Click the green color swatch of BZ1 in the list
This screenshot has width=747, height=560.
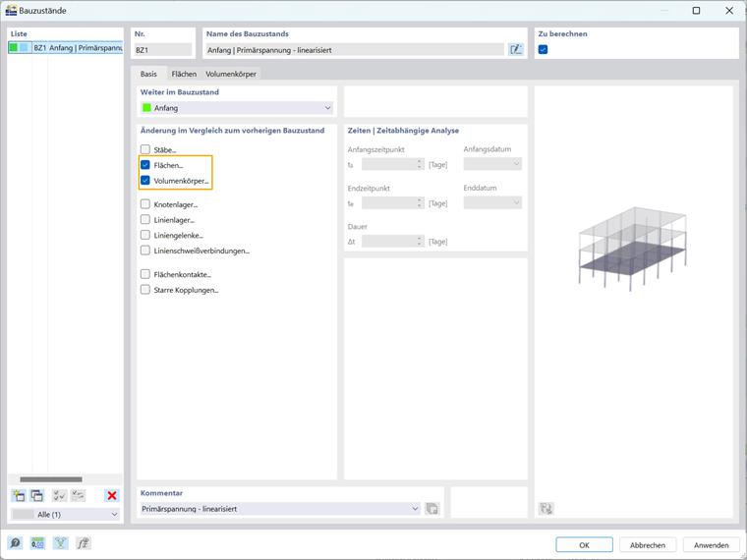[14, 47]
